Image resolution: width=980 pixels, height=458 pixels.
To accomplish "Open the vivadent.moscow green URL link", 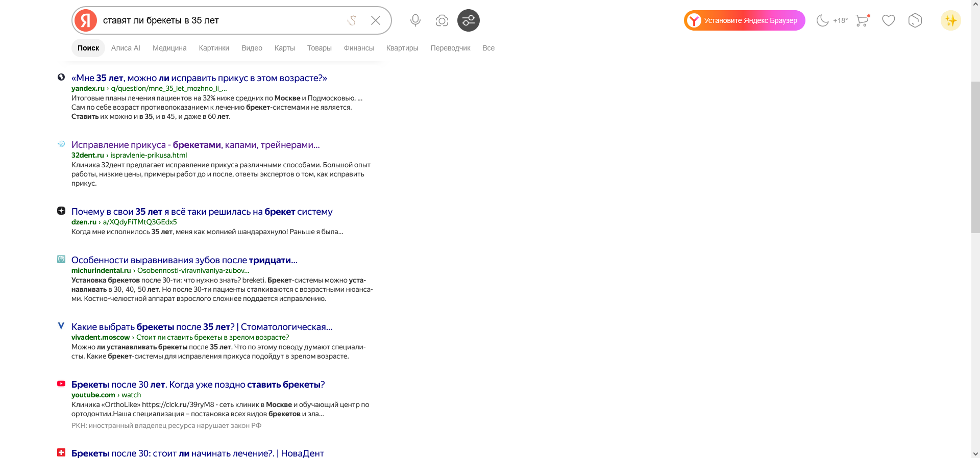I will (x=180, y=337).
